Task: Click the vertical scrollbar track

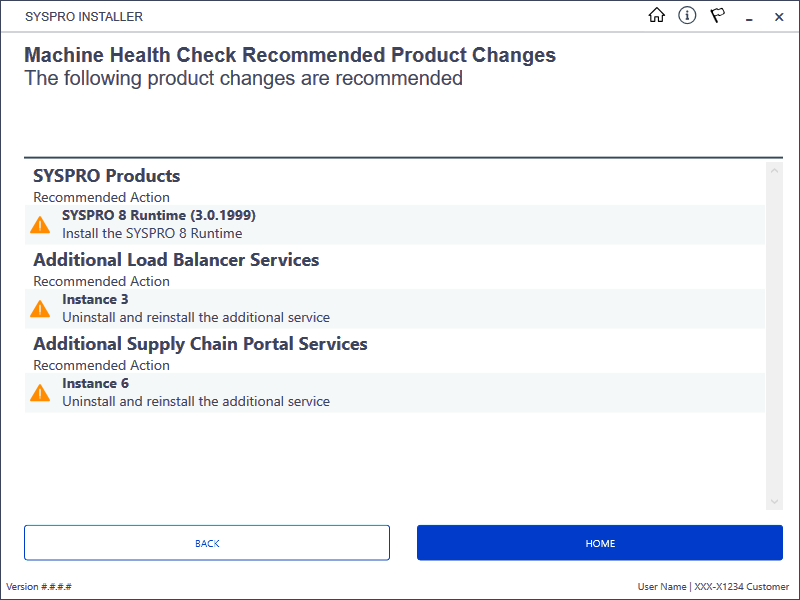Action: 774,336
